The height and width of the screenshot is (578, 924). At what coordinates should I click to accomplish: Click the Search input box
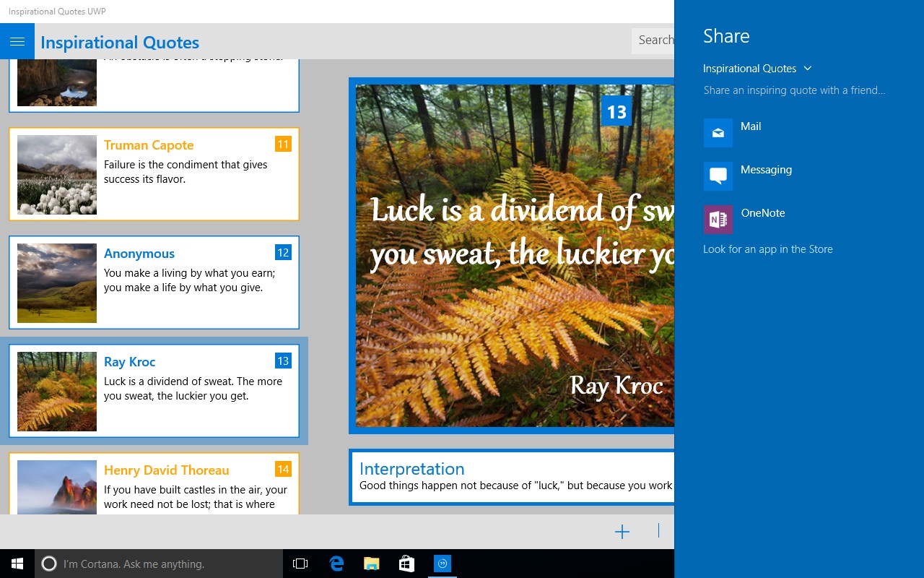(x=653, y=40)
